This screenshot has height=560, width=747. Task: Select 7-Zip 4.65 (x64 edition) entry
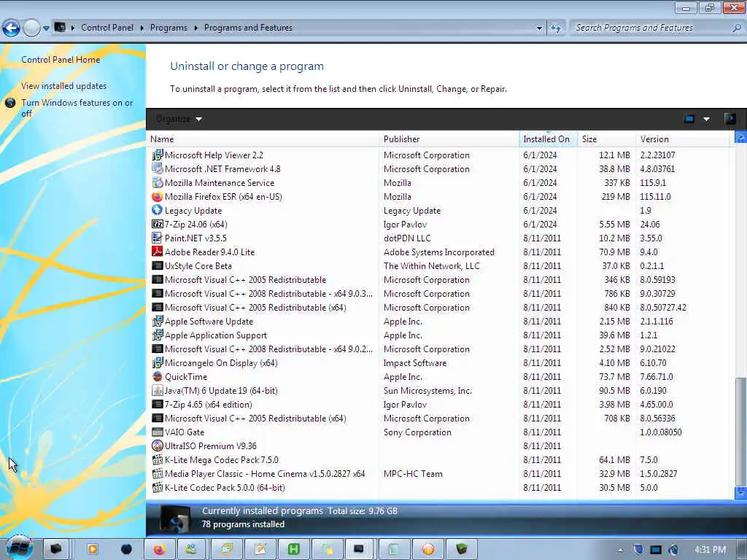coord(438,404)
